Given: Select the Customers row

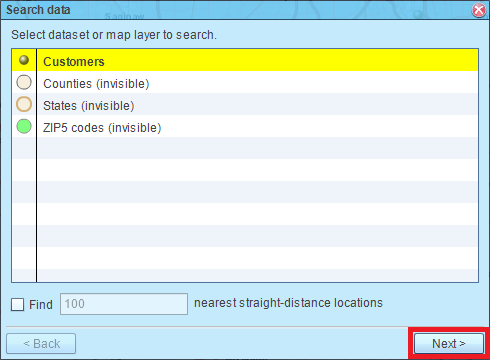Looking at the screenshot, I should pyautogui.click(x=245, y=60).
